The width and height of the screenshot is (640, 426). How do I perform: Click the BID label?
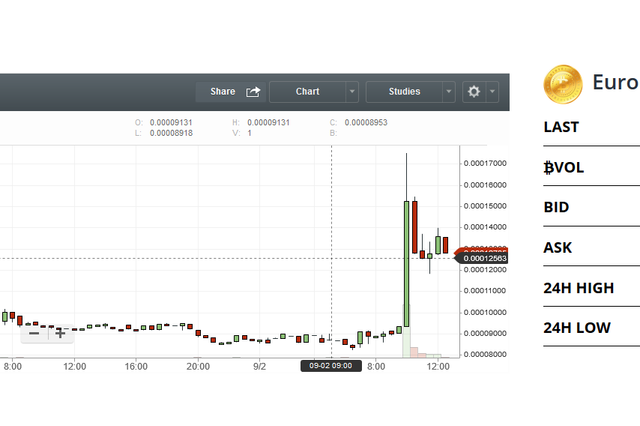[x=556, y=207]
